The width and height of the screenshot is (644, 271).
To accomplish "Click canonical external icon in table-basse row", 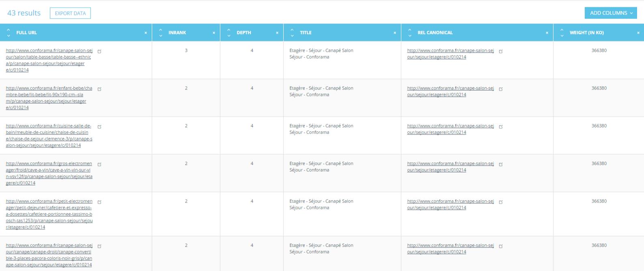I will click(501, 51).
